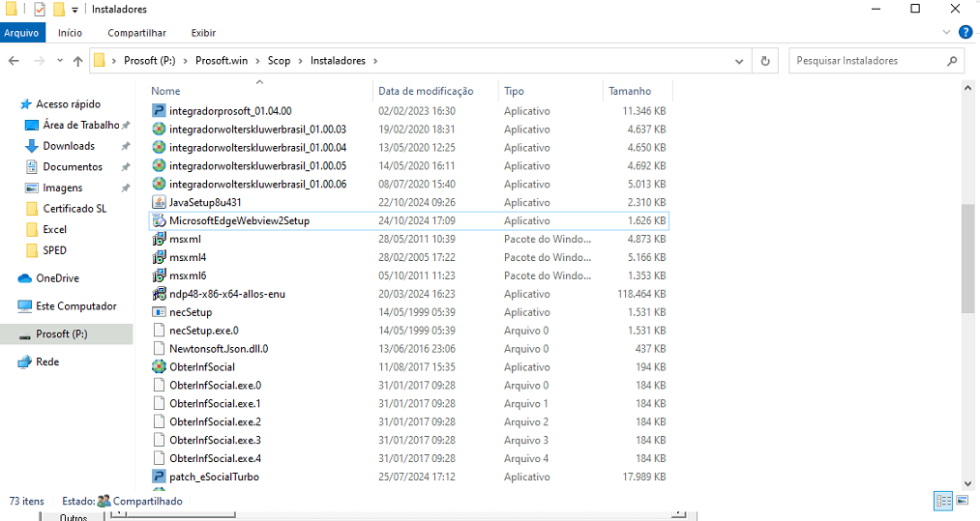Viewport: 980px width, 521px height.
Task: Go up one folder level arrow
Action: click(x=77, y=61)
